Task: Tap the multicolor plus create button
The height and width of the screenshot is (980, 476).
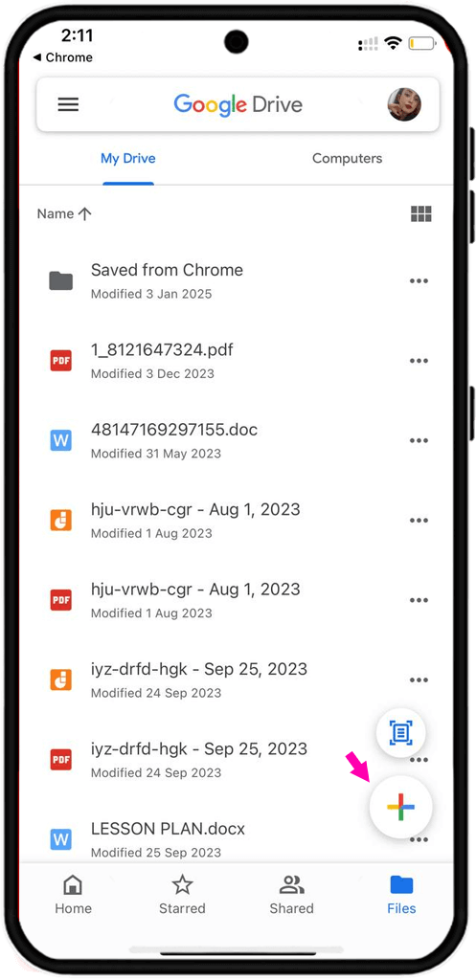Action: [x=401, y=807]
